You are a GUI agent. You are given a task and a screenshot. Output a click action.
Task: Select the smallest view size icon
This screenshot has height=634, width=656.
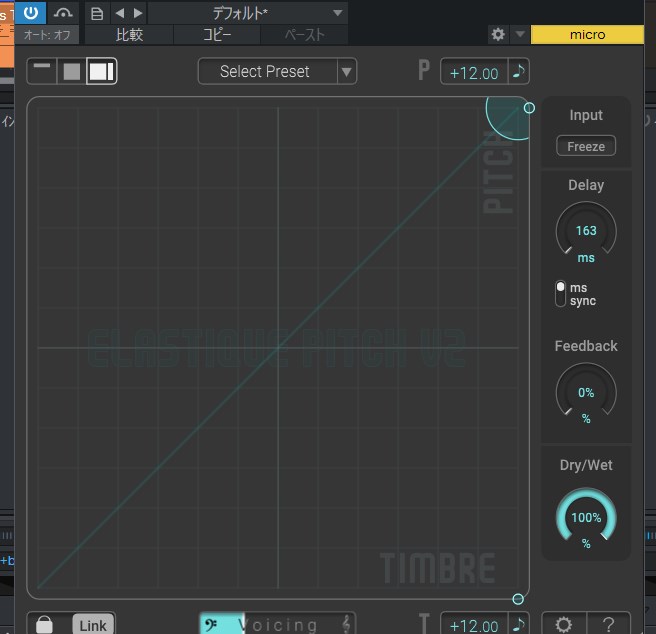coord(43,71)
